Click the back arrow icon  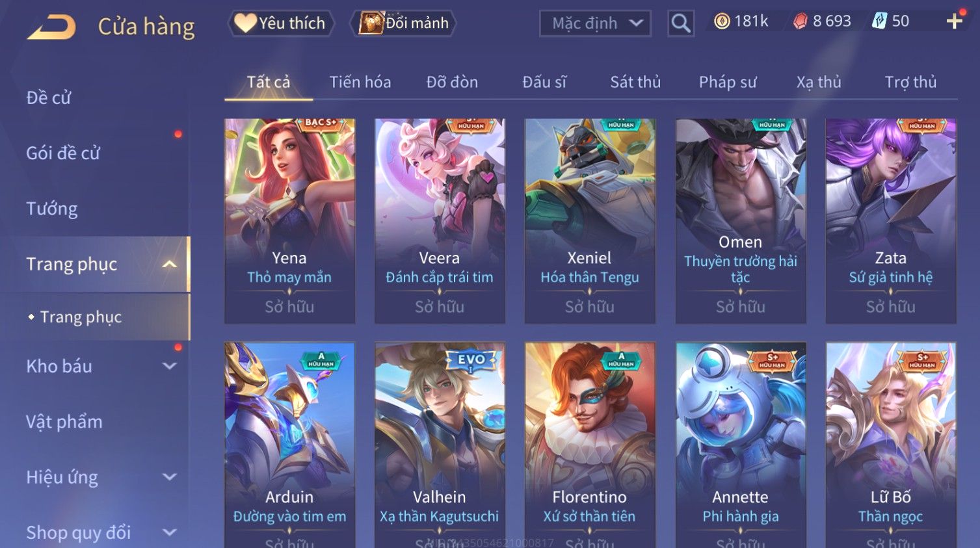coord(51,27)
